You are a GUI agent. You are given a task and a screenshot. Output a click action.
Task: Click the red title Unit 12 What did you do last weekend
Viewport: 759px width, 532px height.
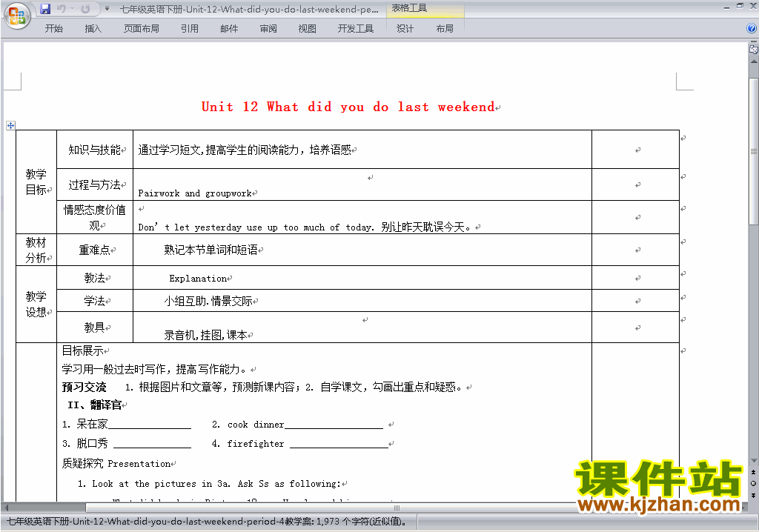(x=348, y=107)
